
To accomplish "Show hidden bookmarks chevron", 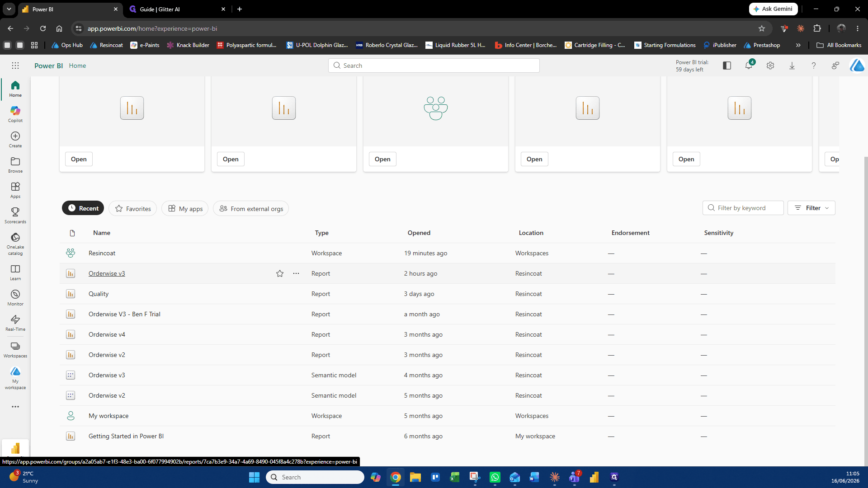I will [798, 45].
